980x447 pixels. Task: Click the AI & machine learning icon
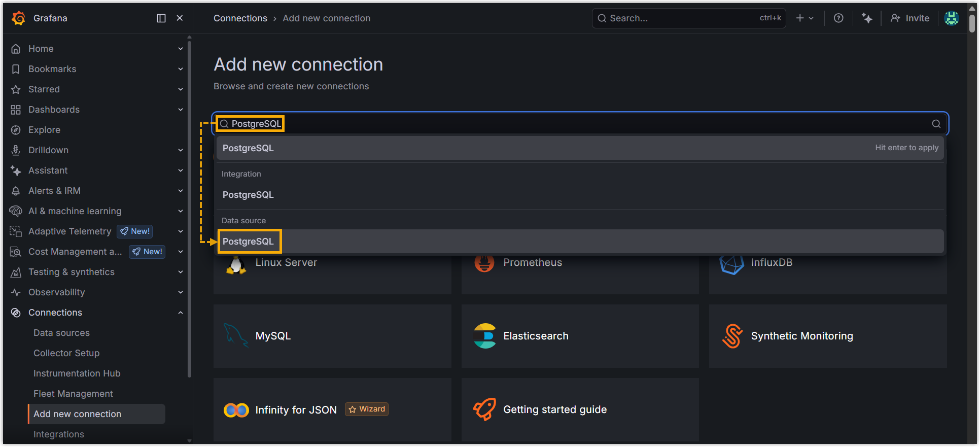[x=16, y=211]
